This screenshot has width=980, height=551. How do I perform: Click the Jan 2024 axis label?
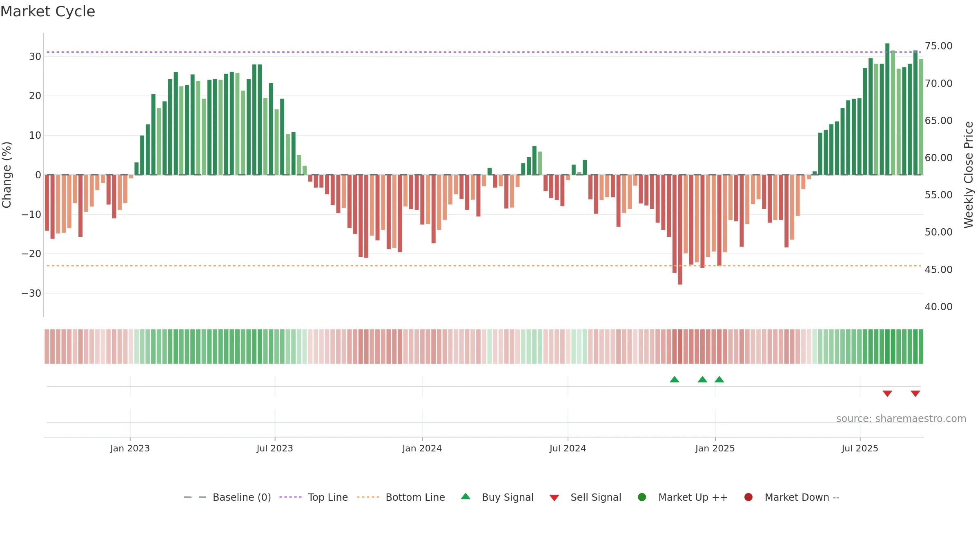422,448
